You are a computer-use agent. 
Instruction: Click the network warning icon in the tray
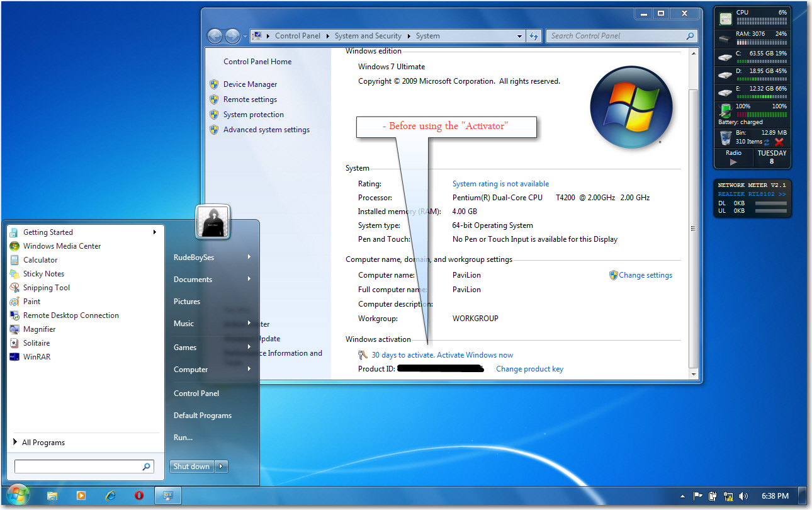(x=728, y=496)
